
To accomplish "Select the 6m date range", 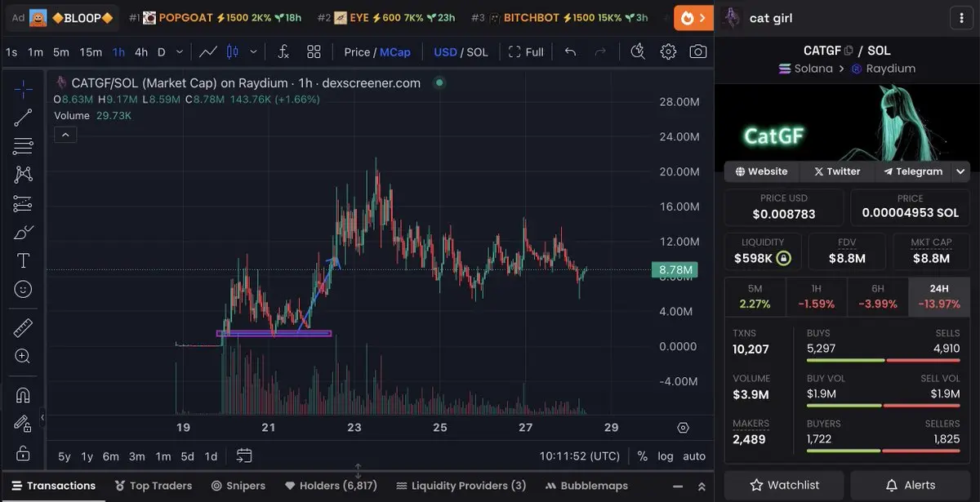I will click(x=111, y=456).
